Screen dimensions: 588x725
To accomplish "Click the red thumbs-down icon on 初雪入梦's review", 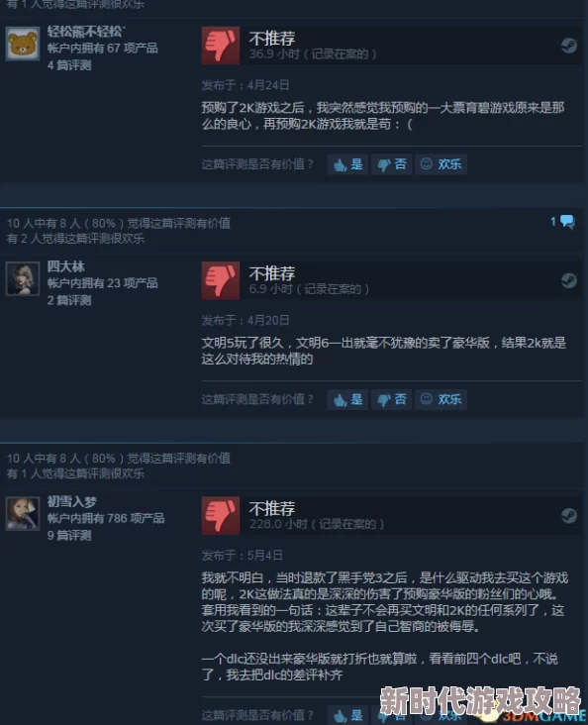I will click(221, 516).
